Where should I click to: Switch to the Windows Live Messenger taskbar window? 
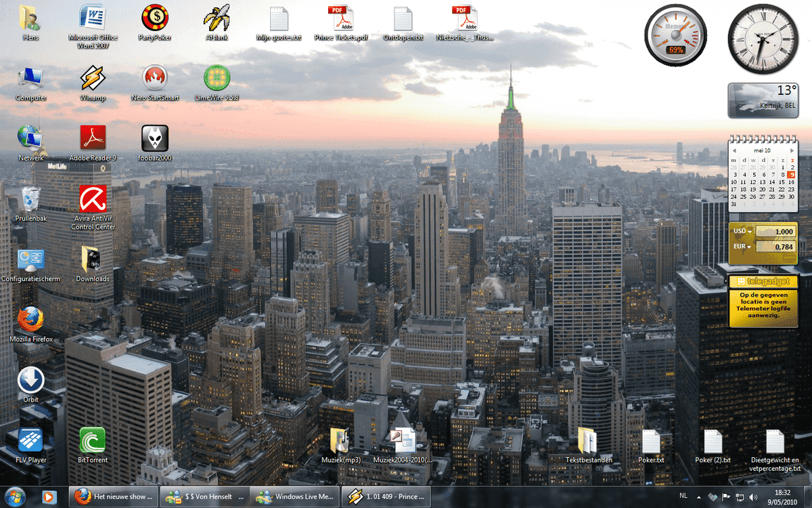pyautogui.click(x=295, y=496)
